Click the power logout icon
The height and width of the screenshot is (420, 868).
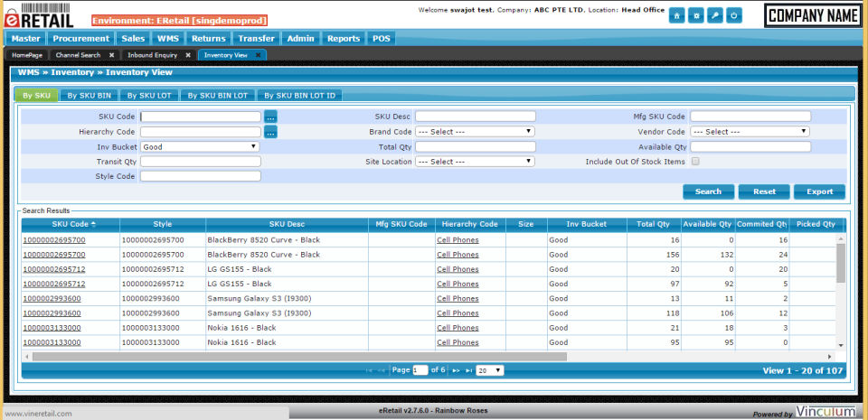(734, 15)
